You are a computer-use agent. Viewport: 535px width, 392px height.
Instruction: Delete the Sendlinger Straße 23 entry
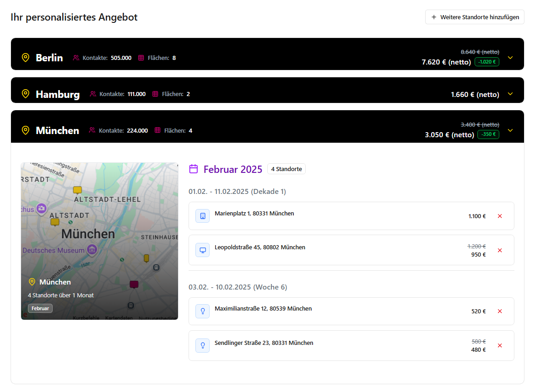click(x=500, y=345)
